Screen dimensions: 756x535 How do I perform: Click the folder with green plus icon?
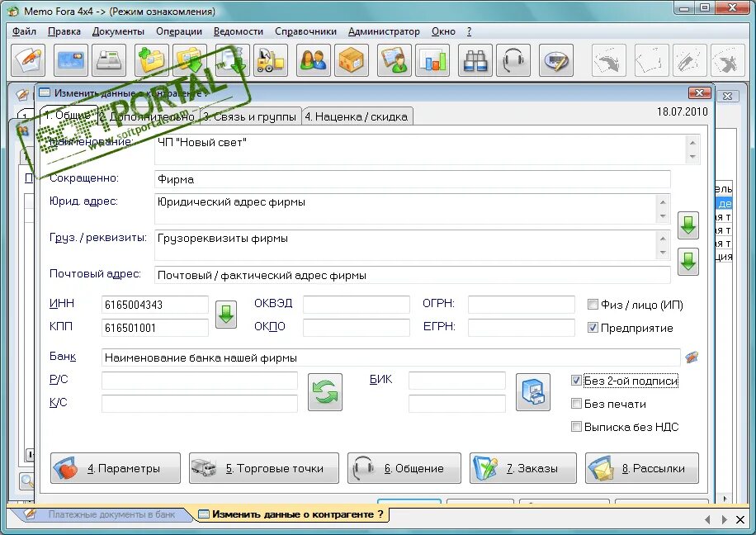(x=151, y=60)
